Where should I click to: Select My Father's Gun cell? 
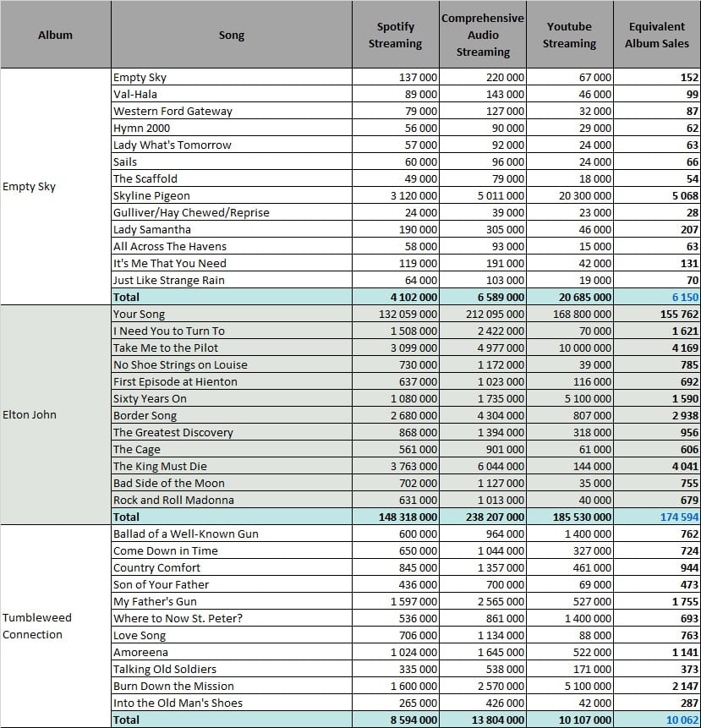coord(231,602)
